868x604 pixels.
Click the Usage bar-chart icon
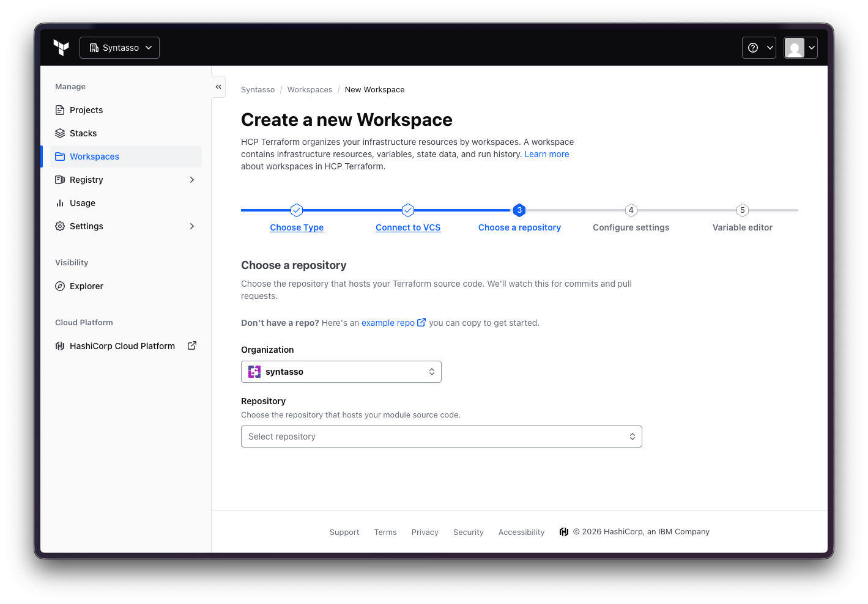[x=60, y=202]
